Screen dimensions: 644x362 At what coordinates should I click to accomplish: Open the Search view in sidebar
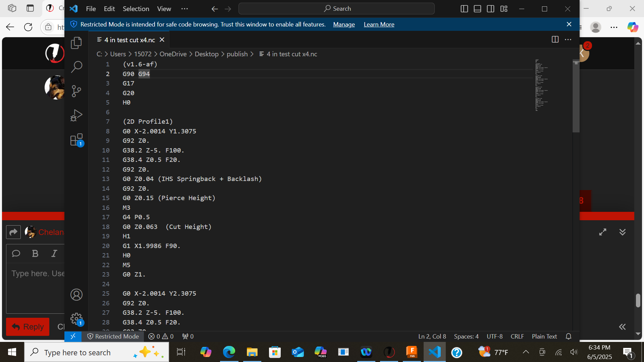[76, 67]
